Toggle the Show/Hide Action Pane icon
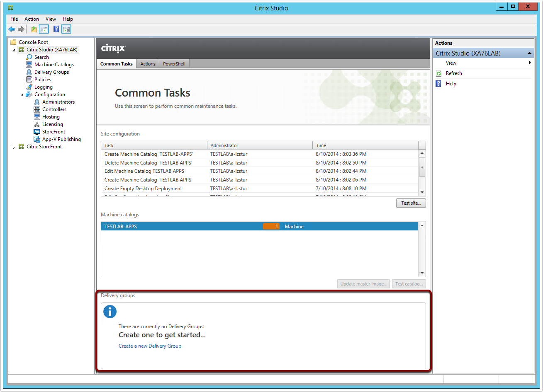Viewport: 543px width, 392px height. 66,29
